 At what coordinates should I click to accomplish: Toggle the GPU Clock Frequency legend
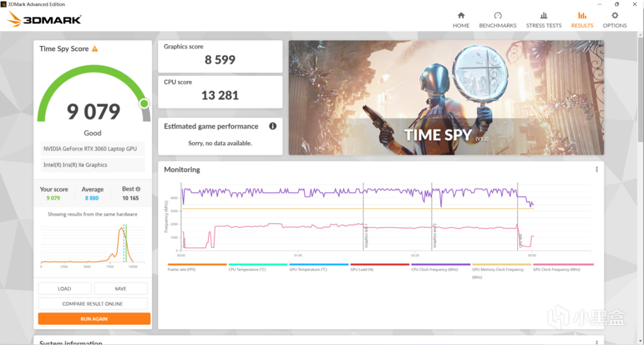[x=563, y=268]
